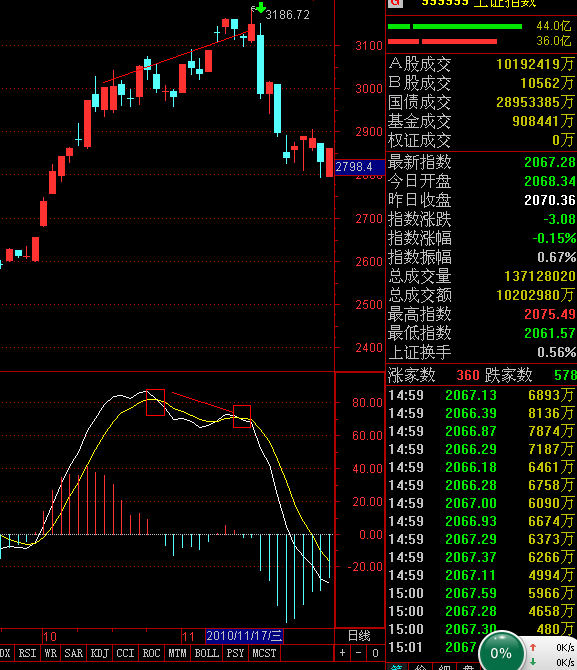Click the month 11 axis label
Viewport: 577px width, 670px height.
click(188, 637)
